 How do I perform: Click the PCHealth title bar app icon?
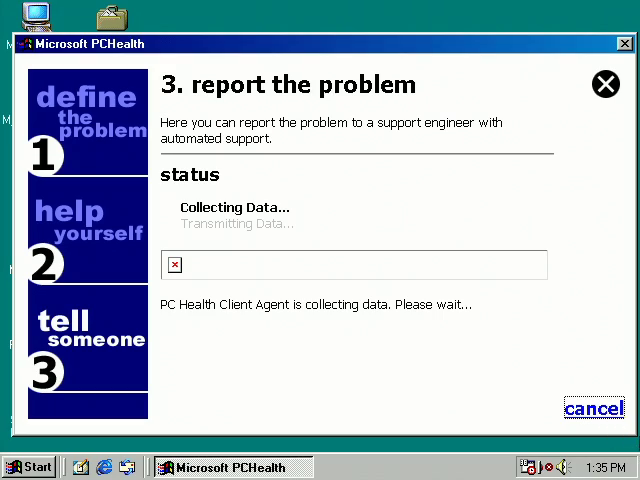pos(25,44)
